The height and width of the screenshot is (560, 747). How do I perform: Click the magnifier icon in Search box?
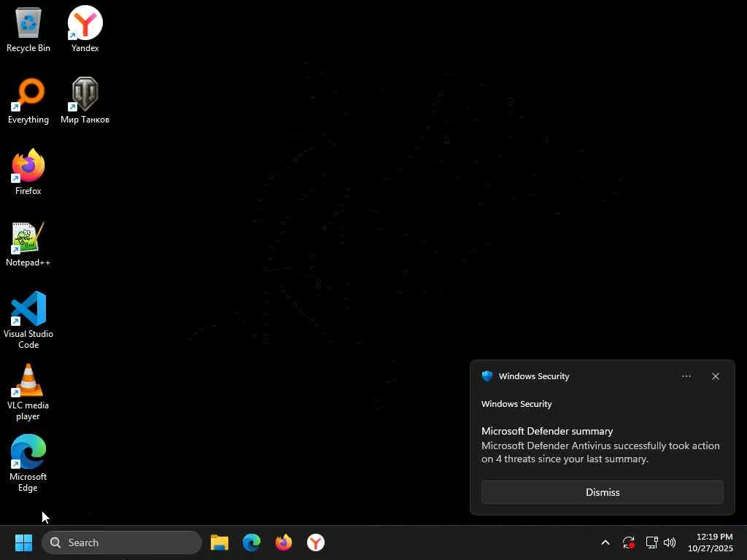(55, 542)
